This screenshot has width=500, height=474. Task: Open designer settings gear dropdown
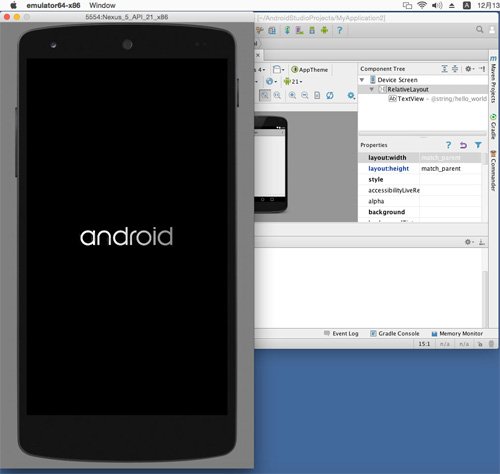351,96
